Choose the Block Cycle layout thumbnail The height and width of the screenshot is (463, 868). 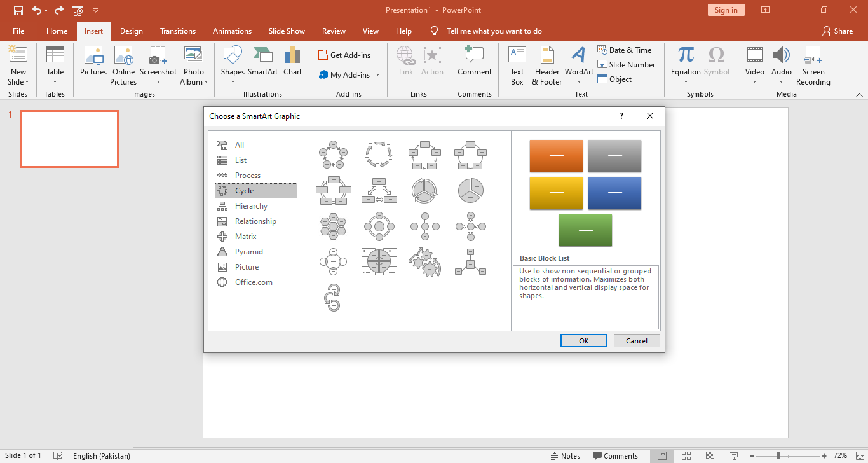(425, 155)
